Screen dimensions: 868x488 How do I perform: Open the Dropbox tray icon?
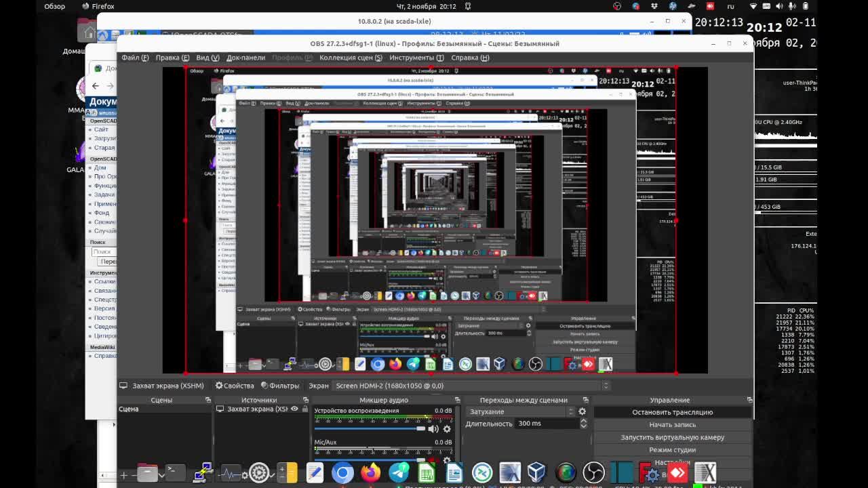tap(654, 6)
